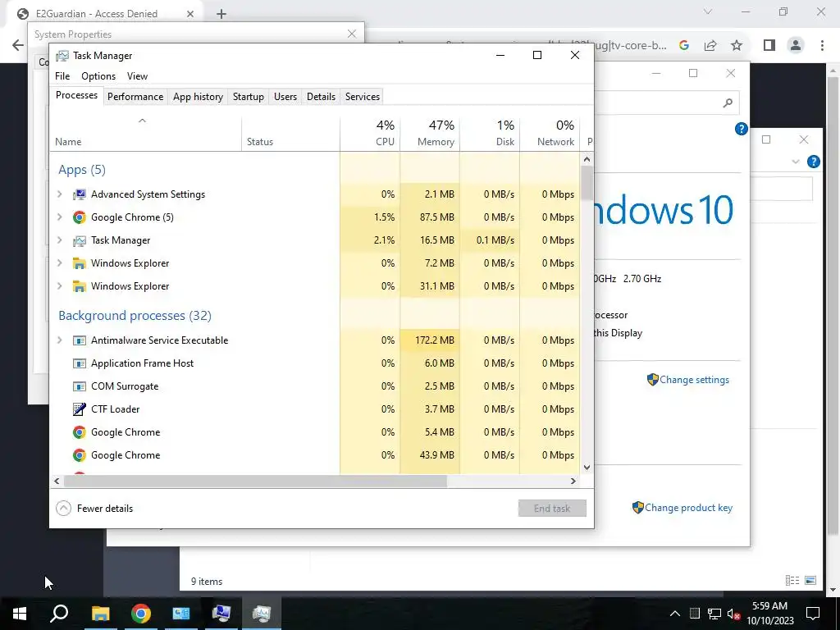840x630 pixels.
Task: Open the File menu
Action: [x=62, y=76]
